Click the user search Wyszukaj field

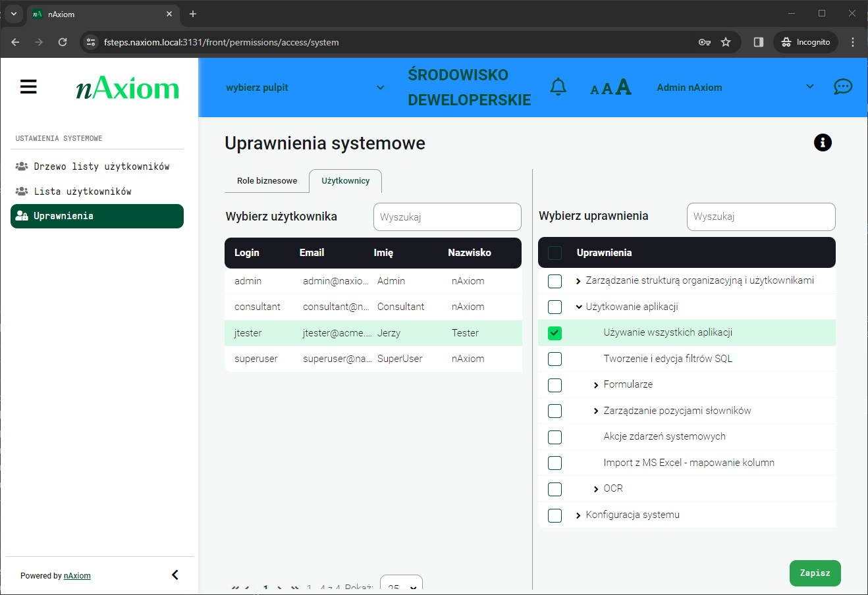pyautogui.click(x=447, y=217)
